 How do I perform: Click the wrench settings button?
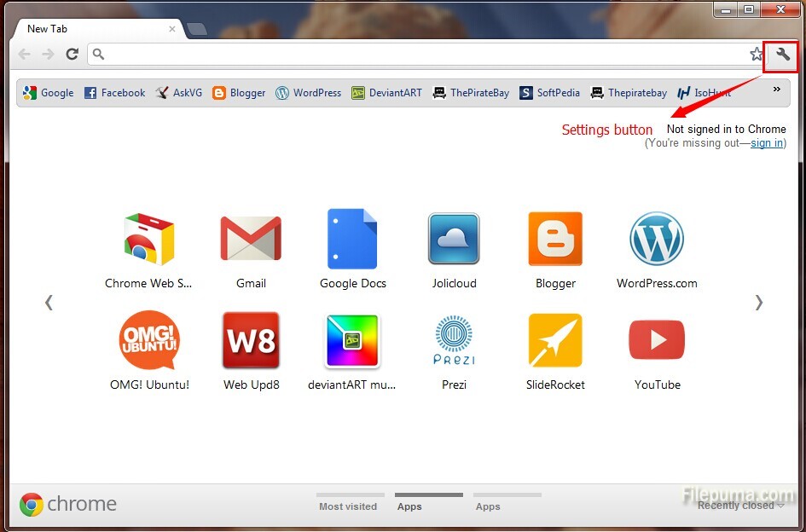782,55
